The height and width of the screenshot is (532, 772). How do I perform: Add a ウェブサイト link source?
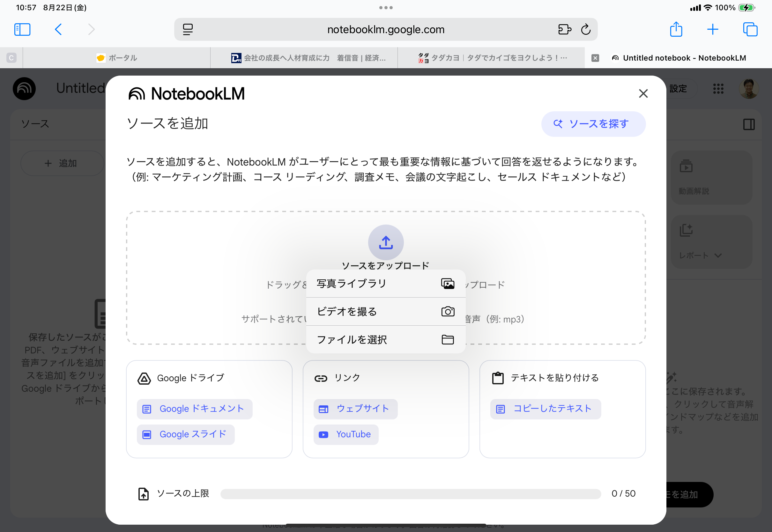355,409
